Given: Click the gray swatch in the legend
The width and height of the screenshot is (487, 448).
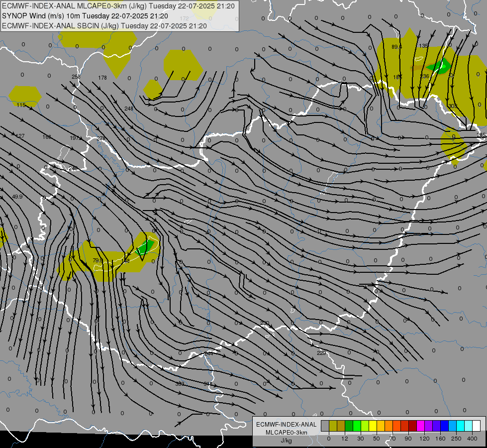Looking at the screenshot, I should point(325,426).
